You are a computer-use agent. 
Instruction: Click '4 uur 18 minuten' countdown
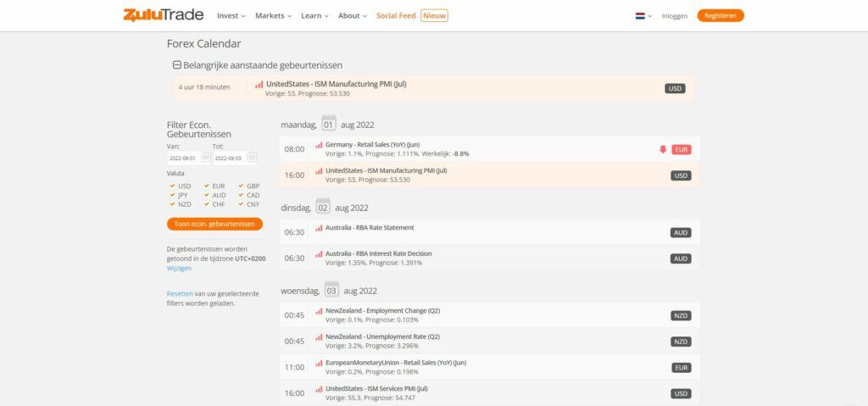204,87
